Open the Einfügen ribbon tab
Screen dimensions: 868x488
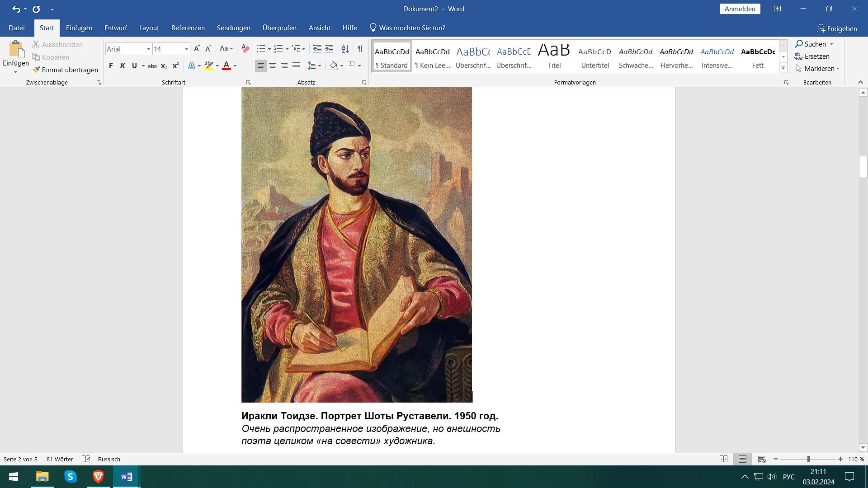click(79, 28)
